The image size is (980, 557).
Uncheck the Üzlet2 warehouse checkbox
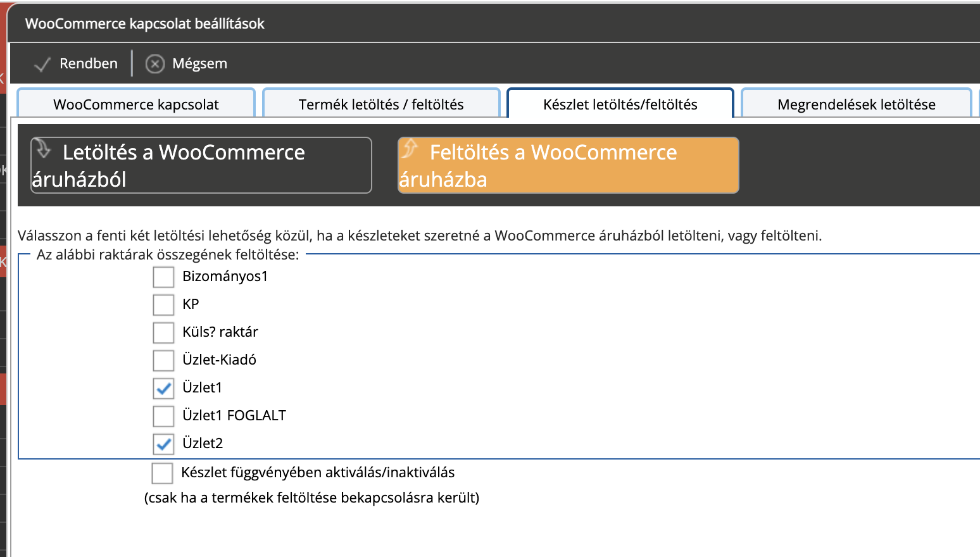click(163, 444)
